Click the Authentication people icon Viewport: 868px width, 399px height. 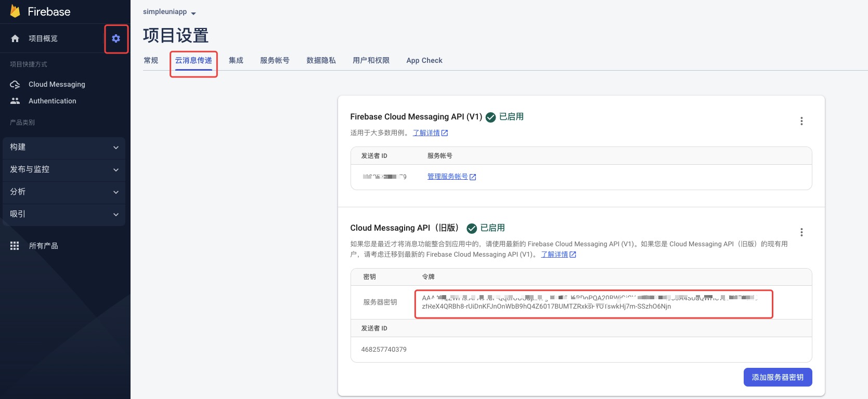[x=15, y=101]
